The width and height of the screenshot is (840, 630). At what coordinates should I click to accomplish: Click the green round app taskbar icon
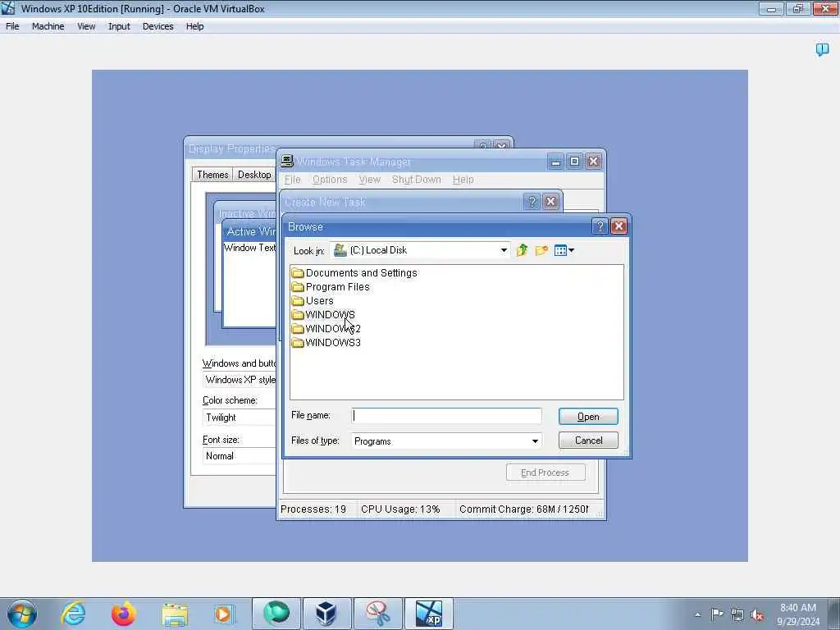point(276,614)
